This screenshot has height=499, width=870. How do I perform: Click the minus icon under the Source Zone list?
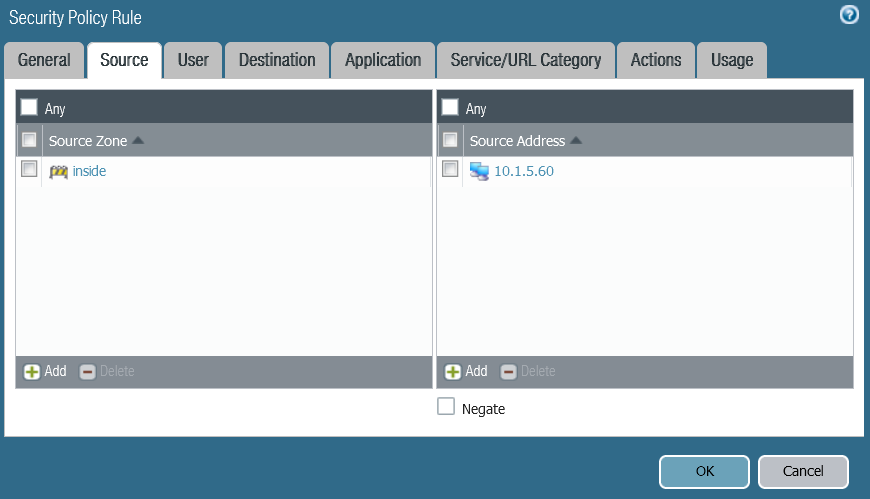87,371
